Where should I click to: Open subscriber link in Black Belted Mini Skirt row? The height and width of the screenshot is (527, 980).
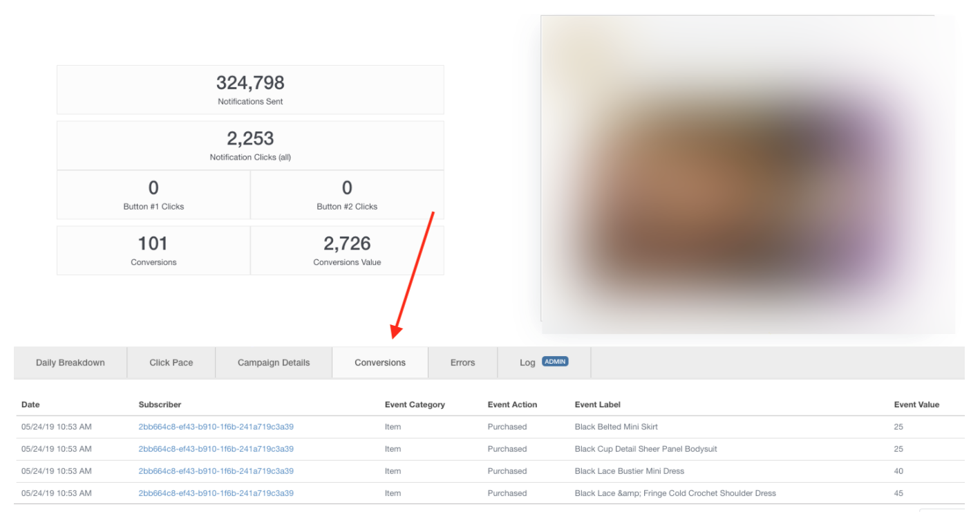pos(216,427)
